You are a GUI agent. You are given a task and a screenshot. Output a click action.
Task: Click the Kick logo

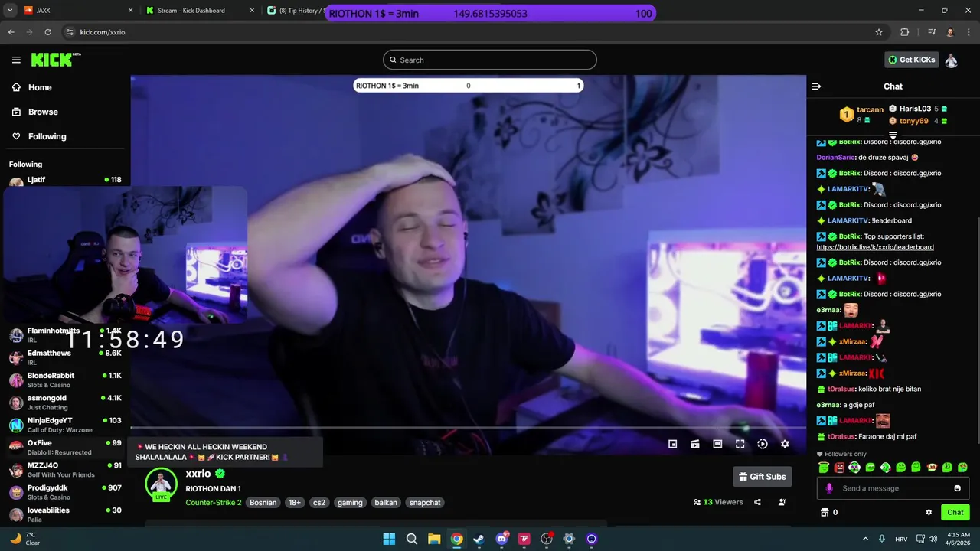coord(55,60)
